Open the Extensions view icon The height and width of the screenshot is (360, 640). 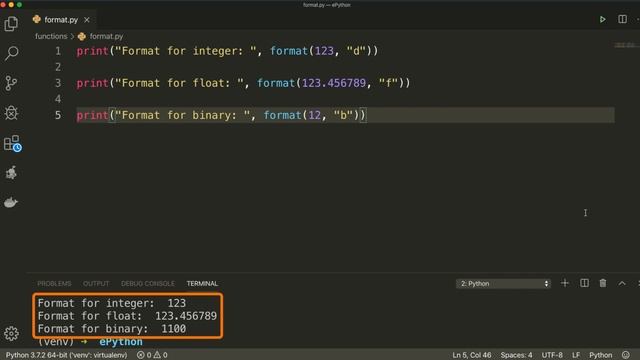[x=12, y=143]
